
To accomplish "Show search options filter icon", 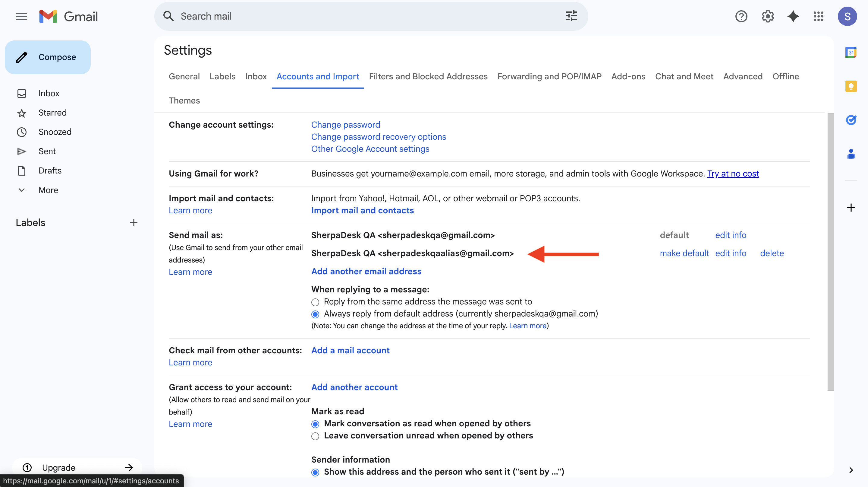I will (x=571, y=16).
